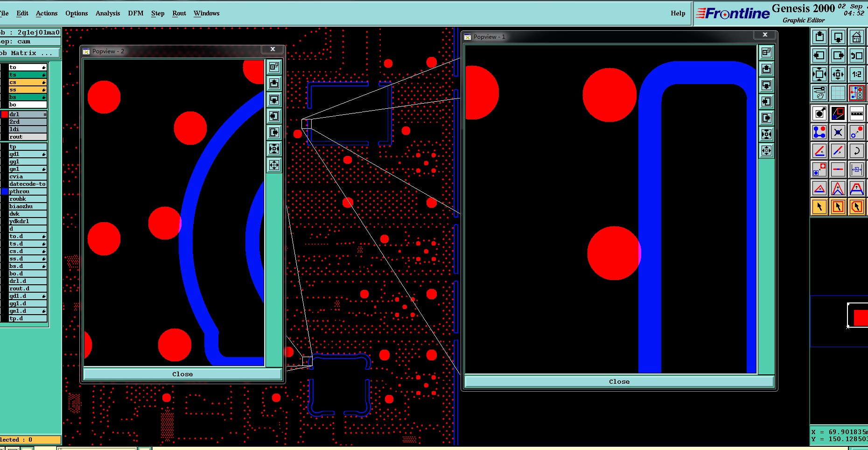Screen dimensions: 868x450
Task: Toggle the grid display icon
Action: (x=838, y=92)
